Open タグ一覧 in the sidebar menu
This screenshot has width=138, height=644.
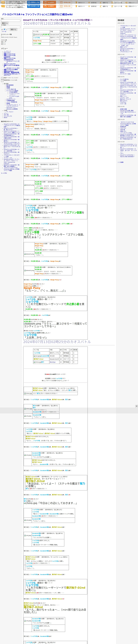tap(6, 115)
